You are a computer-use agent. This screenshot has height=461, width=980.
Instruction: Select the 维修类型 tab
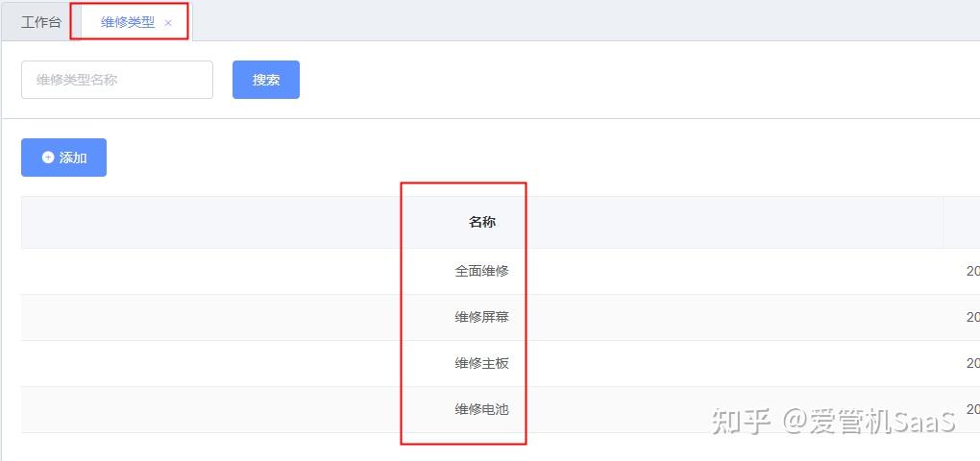coord(128,22)
